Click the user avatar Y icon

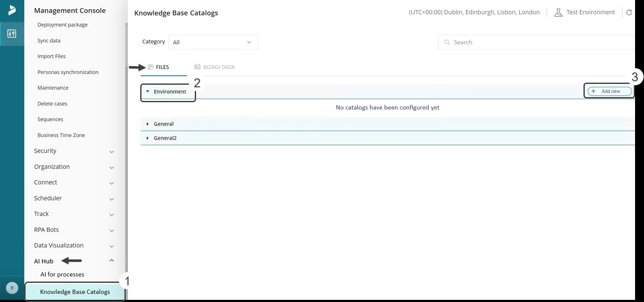tap(12, 288)
